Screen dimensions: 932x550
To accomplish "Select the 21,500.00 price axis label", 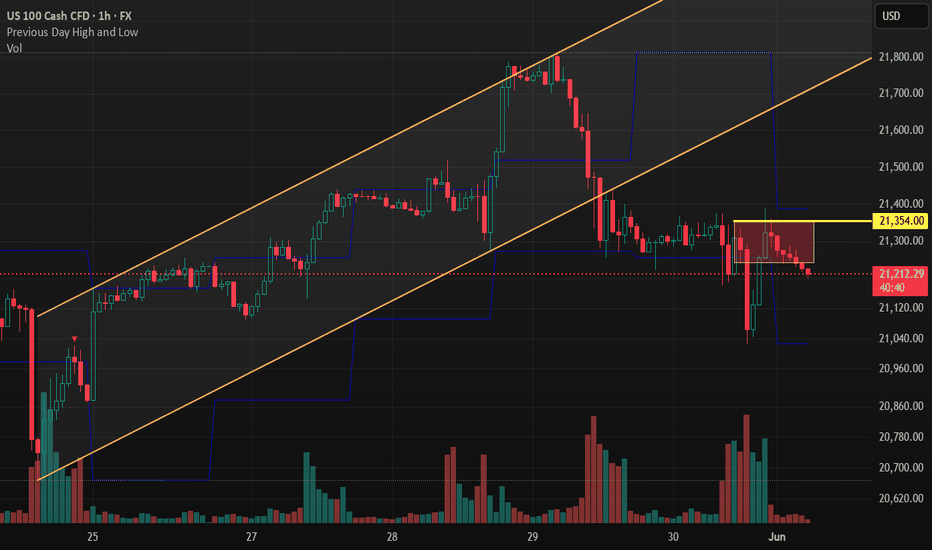I will (901, 167).
